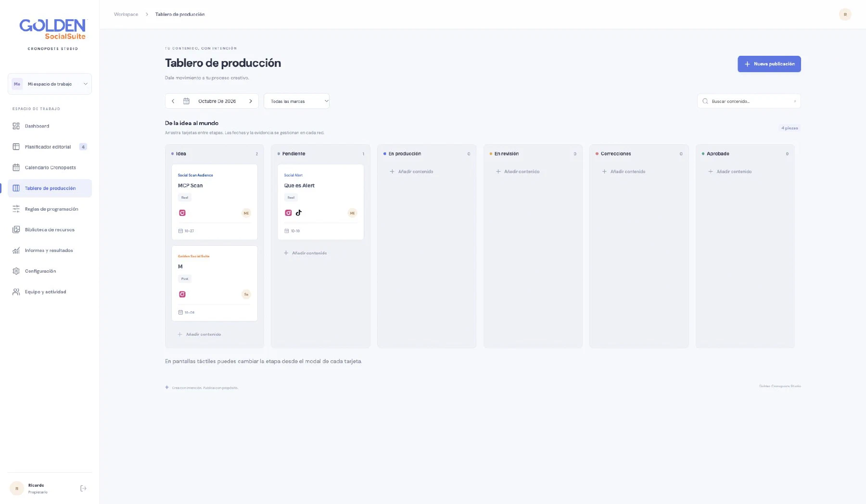Click the Golden SocialSuite logo
866x504 pixels.
pyautogui.click(x=52, y=29)
